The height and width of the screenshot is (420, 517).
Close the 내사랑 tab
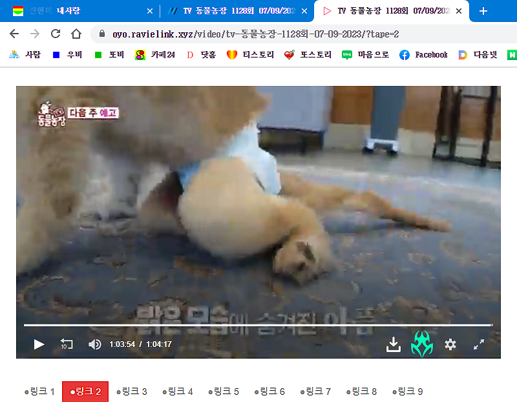(x=150, y=11)
